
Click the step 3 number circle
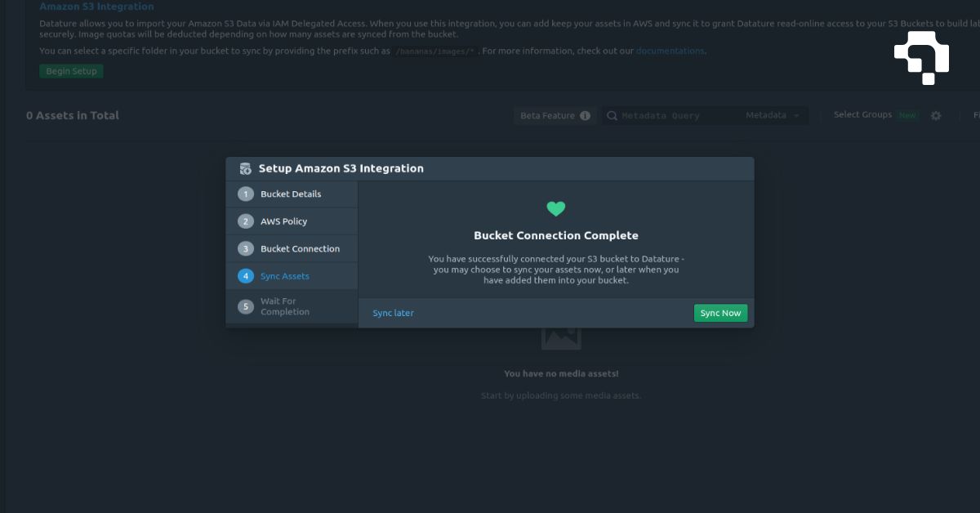point(246,248)
